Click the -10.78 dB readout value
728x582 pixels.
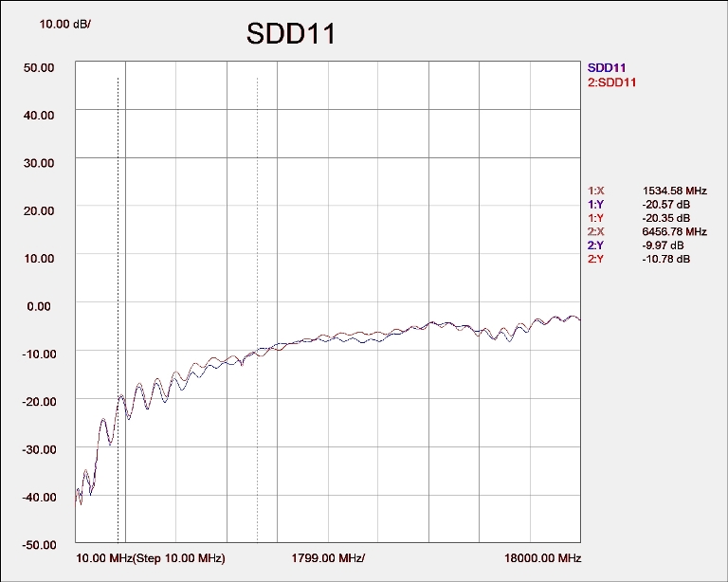666,259
